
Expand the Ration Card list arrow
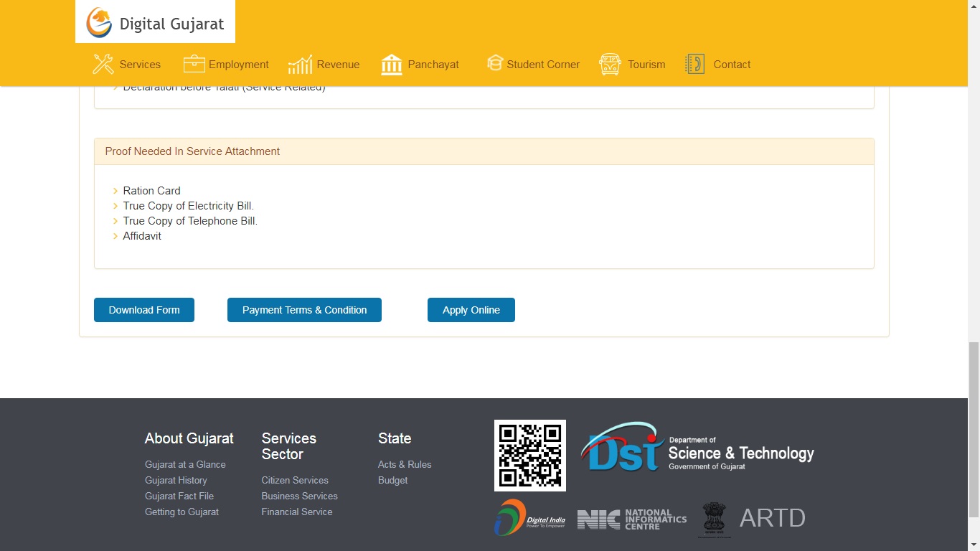click(116, 190)
